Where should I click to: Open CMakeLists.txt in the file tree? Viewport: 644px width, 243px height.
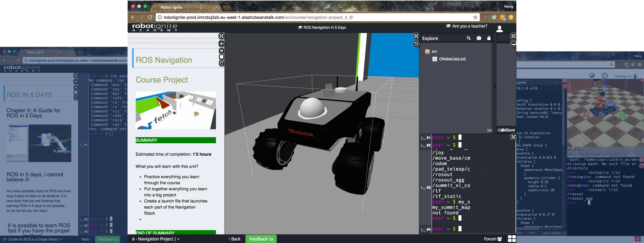pos(449,59)
